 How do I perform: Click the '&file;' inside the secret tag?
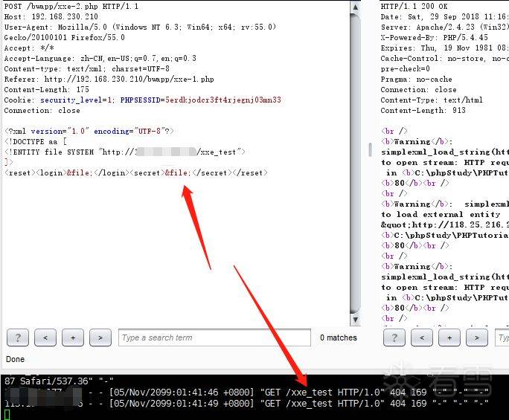176,173
